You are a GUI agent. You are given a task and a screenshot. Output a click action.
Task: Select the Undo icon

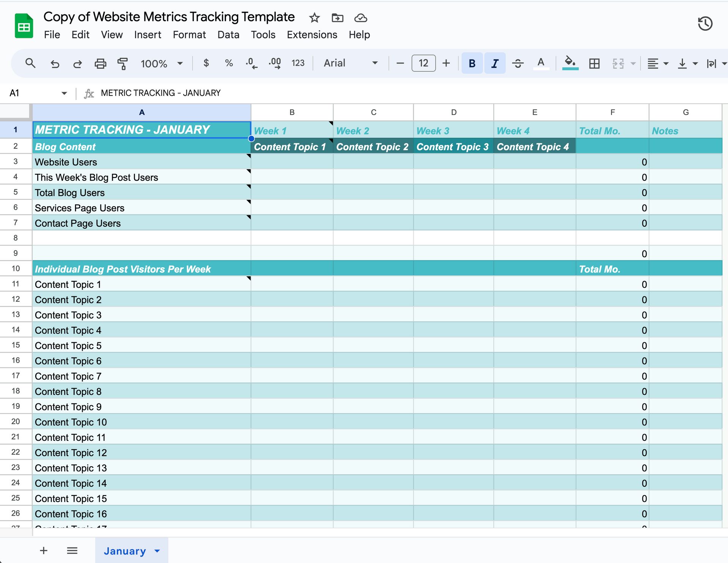coord(55,63)
